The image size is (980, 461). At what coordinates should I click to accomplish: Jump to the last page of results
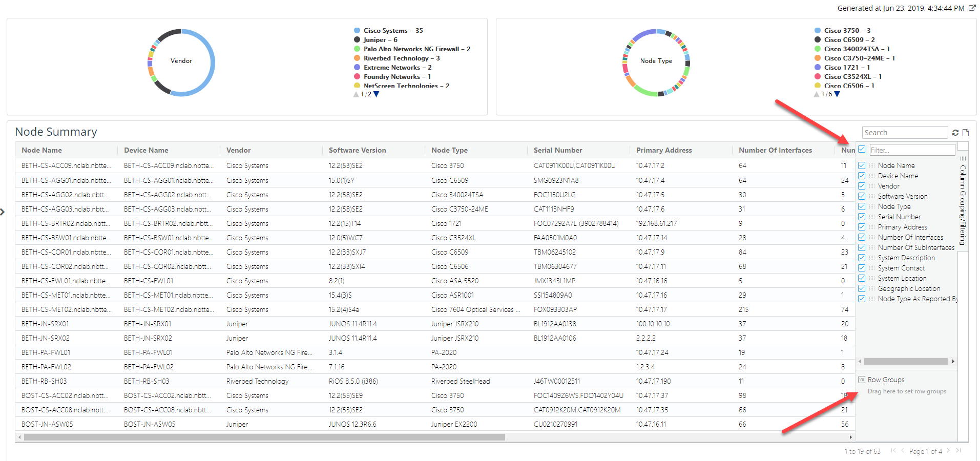tap(958, 451)
